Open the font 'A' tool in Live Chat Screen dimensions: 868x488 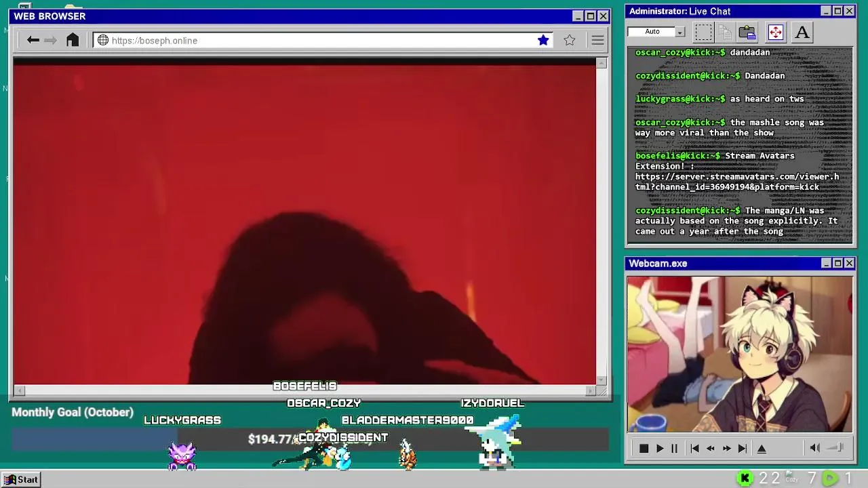coord(802,32)
